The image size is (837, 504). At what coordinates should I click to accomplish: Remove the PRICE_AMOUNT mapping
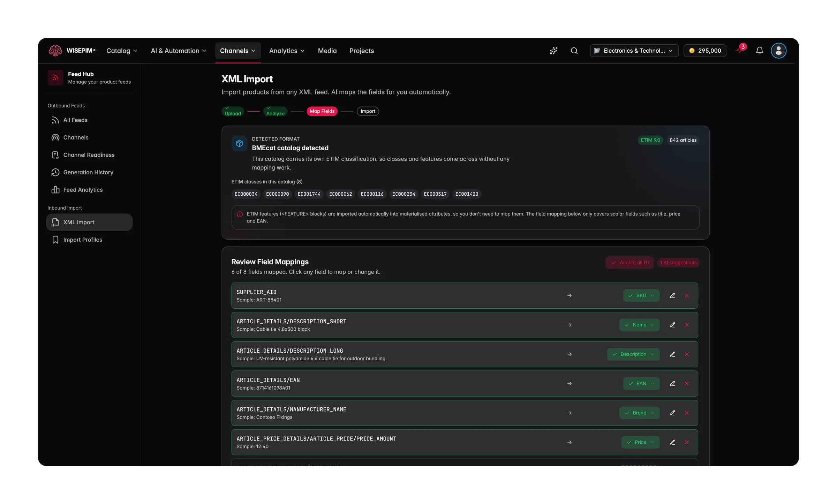coord(687,442)
